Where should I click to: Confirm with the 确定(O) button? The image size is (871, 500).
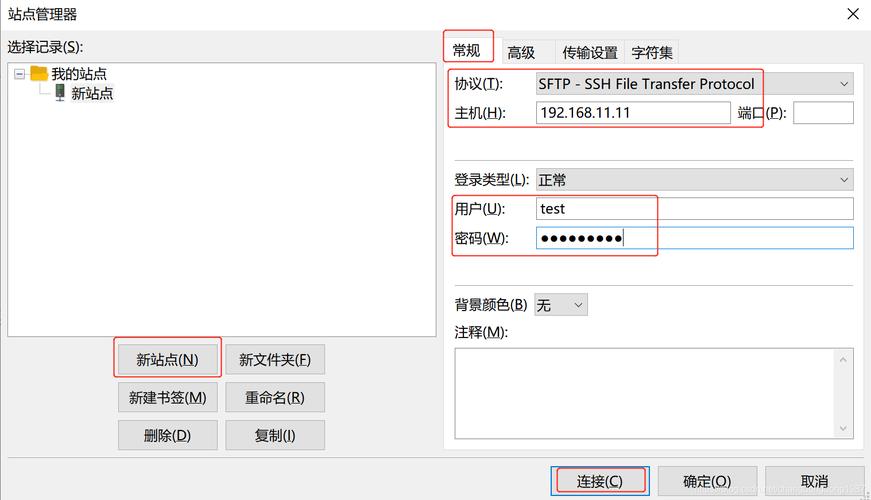click(707, 481)
